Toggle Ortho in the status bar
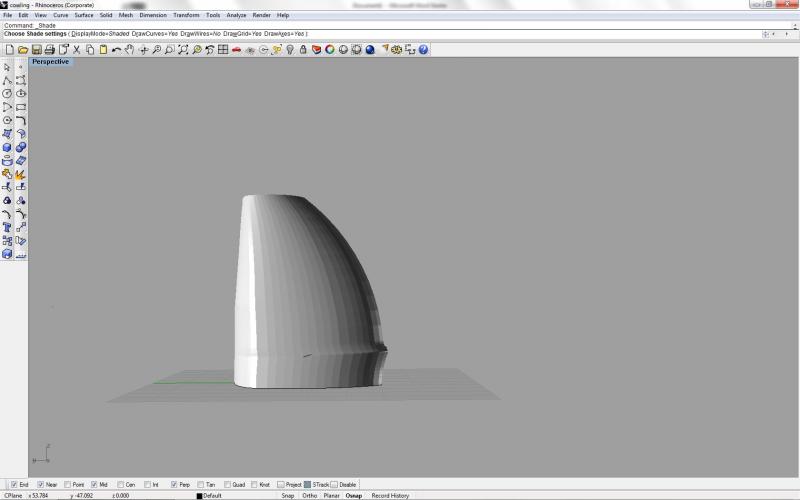800x500 pixels. tap(310, 495)
